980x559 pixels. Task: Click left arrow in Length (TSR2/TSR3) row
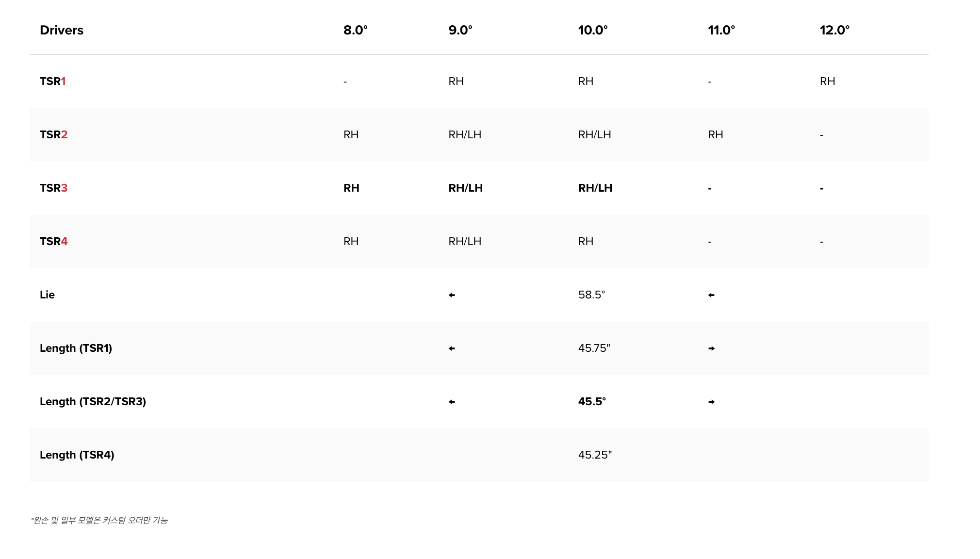(x=452, y=402)
